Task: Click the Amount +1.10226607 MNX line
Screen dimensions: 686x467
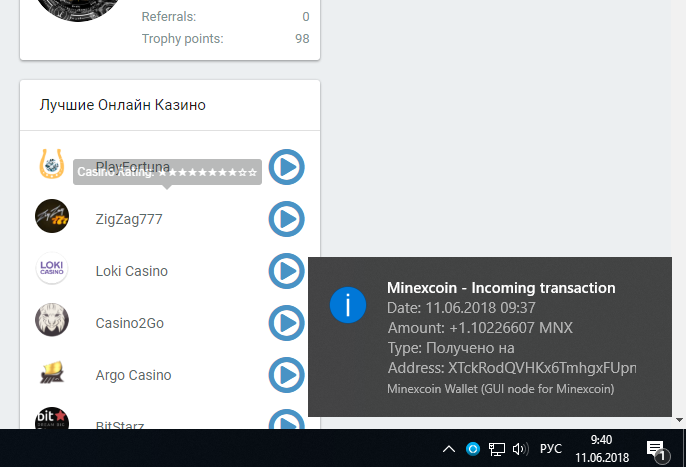Action: 480,328
